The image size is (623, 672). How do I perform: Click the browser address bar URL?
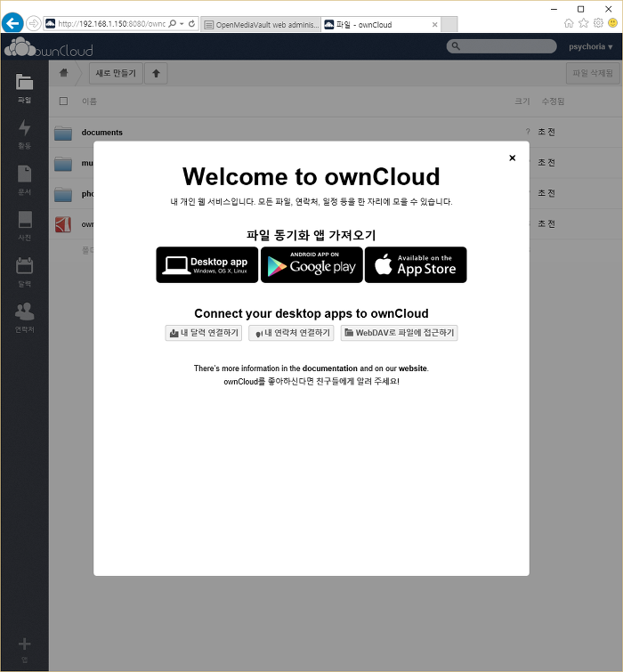[x=111, y=24]
